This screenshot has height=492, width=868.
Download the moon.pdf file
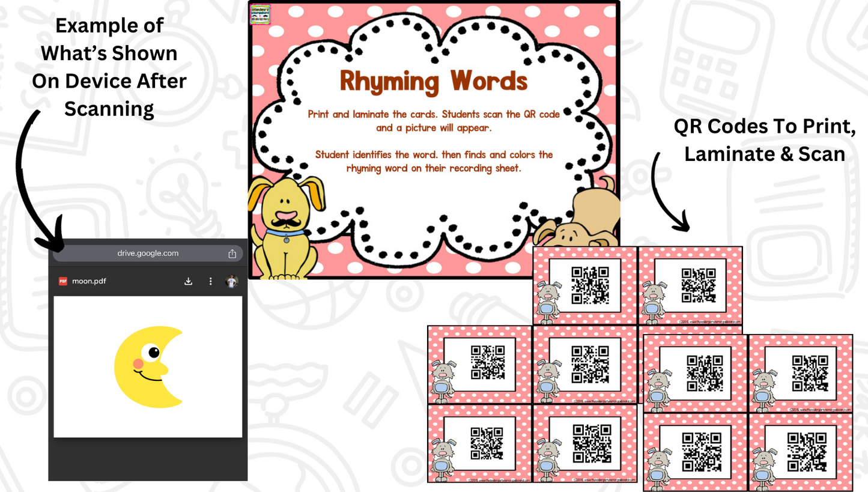pyautogui.click(x=188, y=281)
